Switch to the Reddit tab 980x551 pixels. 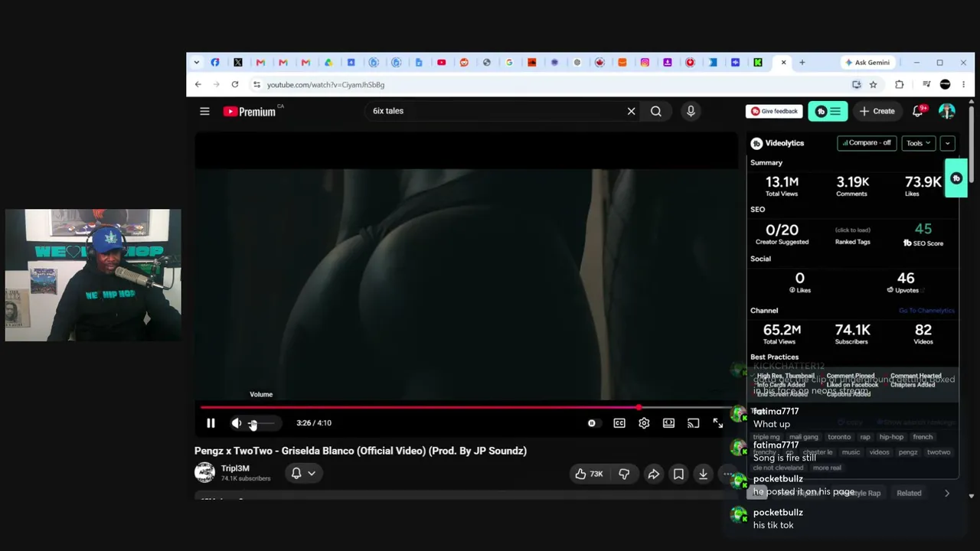click(x=464, y=63)
